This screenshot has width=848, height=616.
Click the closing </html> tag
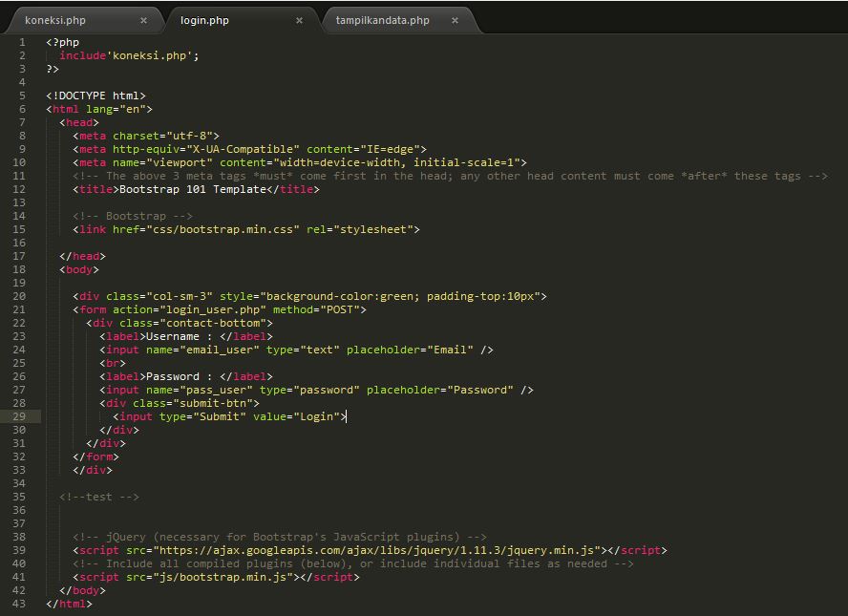click(69, 605)
